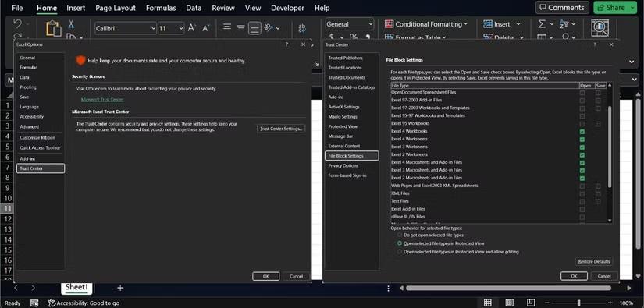
Task: Switch to the Developer tab
Action: pyautogui.click(x=287, y=8)
